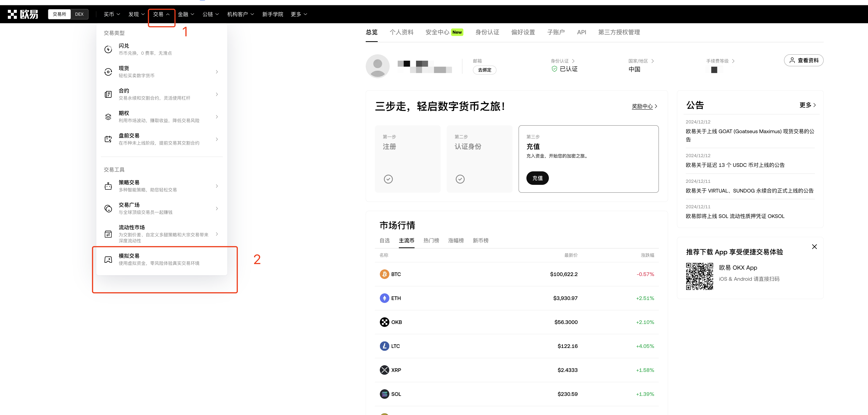This screenshot has width=868, height=415.
Task: Open the 个人资料 tab
Action: pos(401,32)
